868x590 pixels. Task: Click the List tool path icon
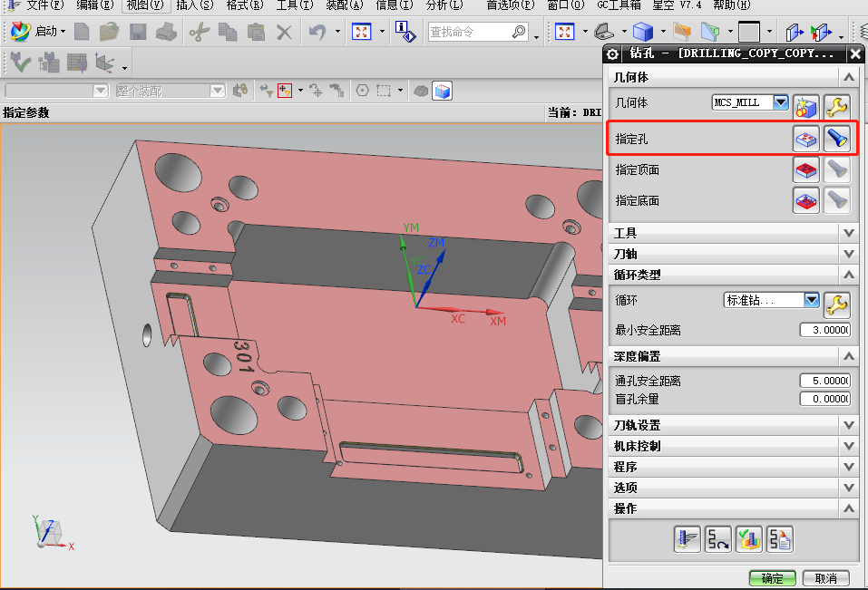[779, 539]
